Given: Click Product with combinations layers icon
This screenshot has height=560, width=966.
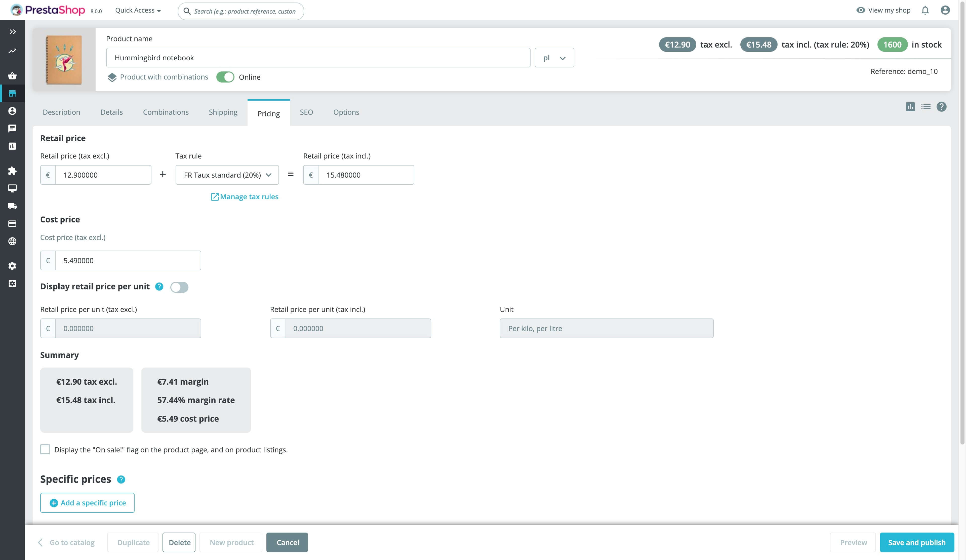Looking at the screenshot, I should [x=112, y=77].
